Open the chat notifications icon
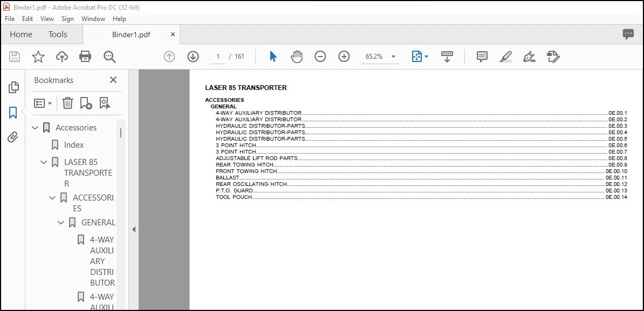The width and height of the screenshot is (644, 311). [x=628, y=34]
